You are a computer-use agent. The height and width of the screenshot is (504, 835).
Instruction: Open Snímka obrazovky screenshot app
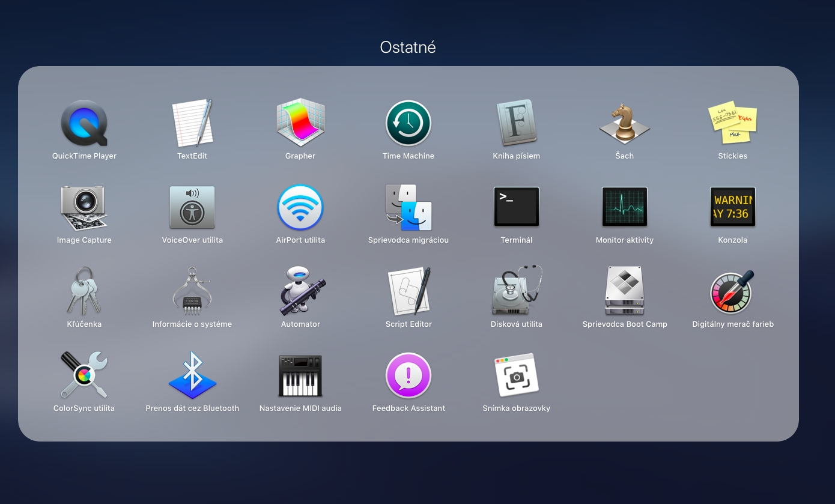click(x=517, y=375)
